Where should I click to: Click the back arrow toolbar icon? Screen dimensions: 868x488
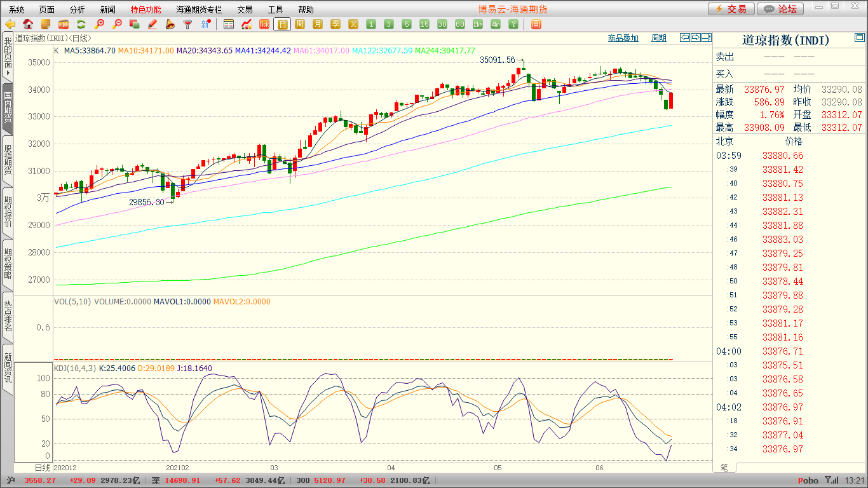10,24
